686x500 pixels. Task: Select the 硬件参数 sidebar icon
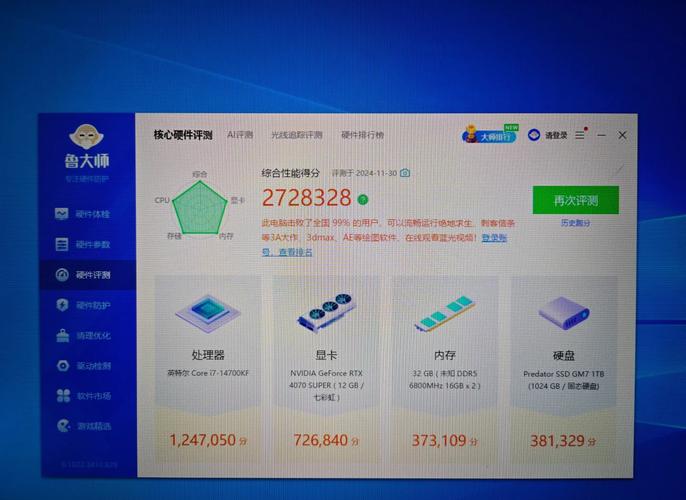(x=62, y=245)
